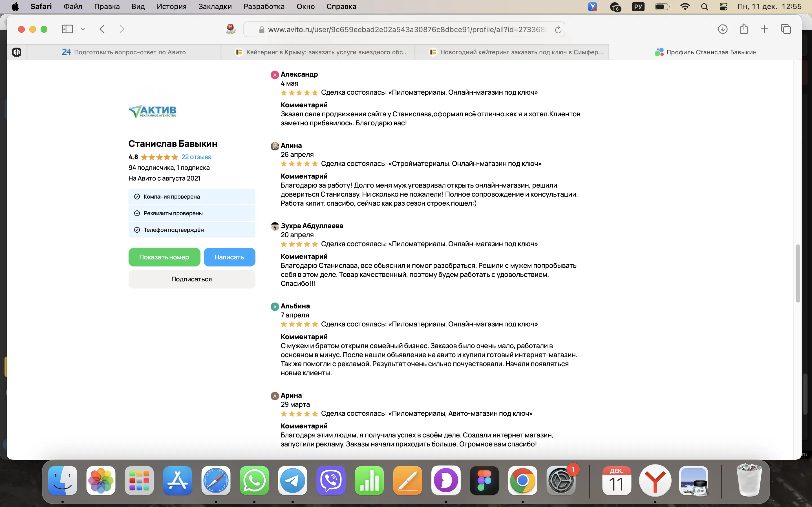Viewport: 812px width, 507px height.
Task: Click the Подписаться button
Action: click(192, 279)
